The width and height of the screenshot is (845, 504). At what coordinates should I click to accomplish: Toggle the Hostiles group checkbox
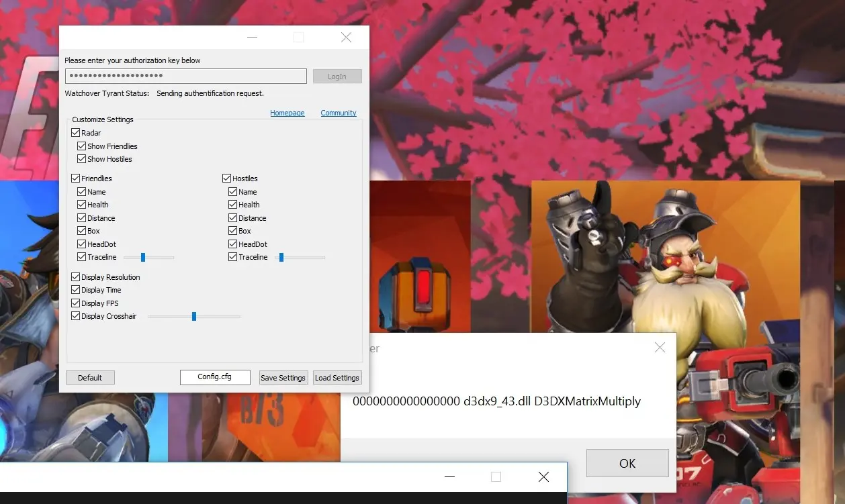click(226, 179)
